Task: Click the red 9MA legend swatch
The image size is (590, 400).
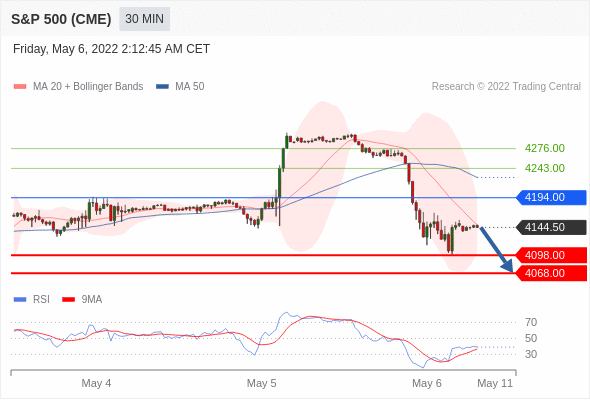Action: tap(68, 300)
